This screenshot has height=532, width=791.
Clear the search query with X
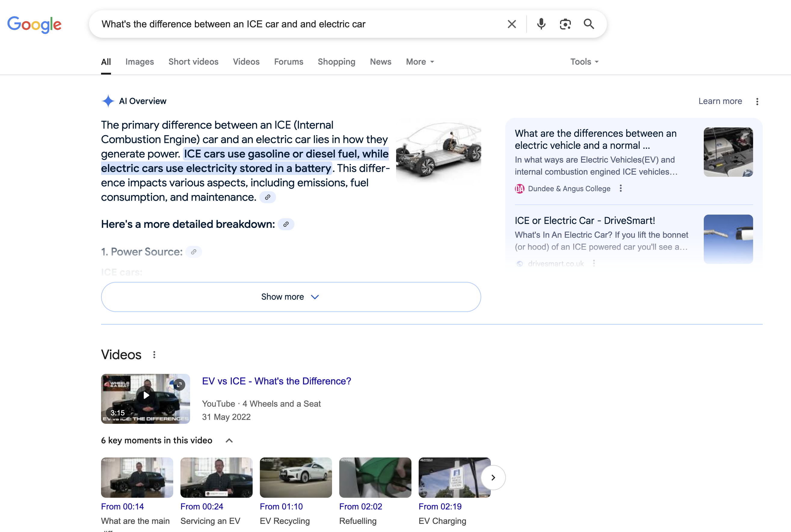[x=512, y=24]
